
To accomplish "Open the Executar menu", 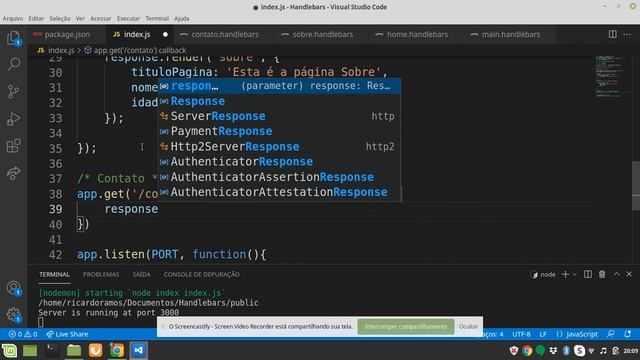I will click(x=128, y=18).
